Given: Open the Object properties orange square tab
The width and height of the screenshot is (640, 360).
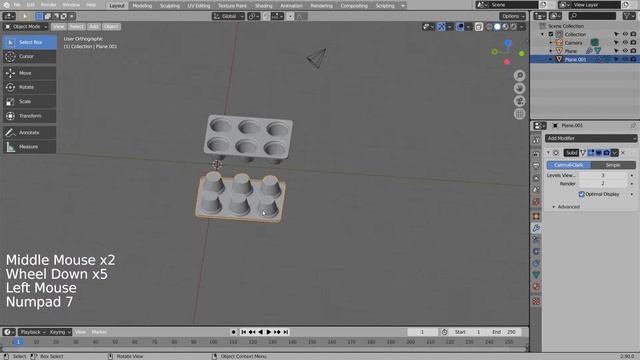Looking at the screenshot, I should [x=536, y=216].
